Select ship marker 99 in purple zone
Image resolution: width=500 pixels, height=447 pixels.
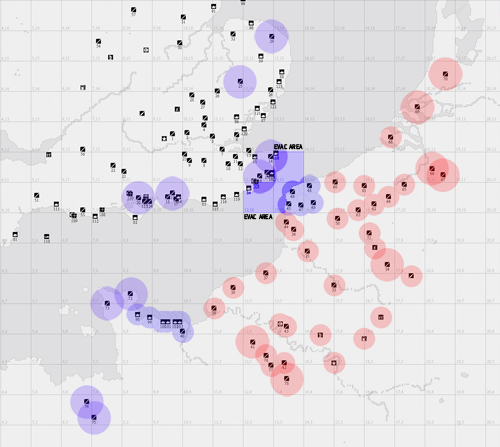click(150, 317)
